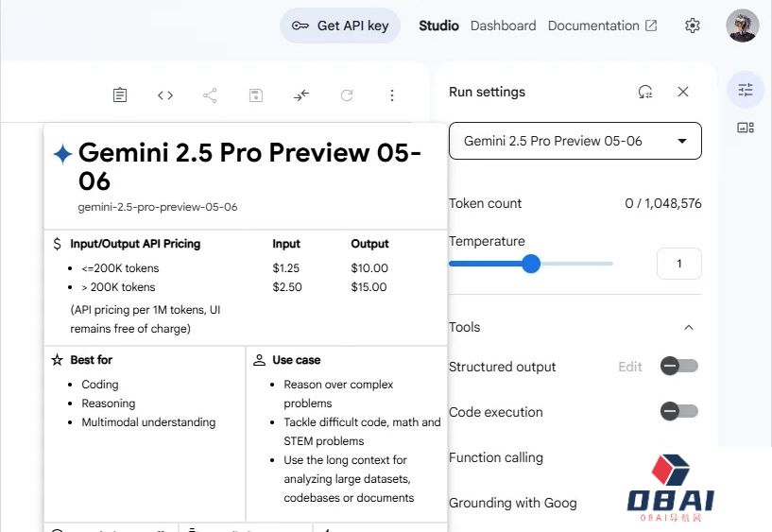
Task: Open the Gemini 2.5 Pro model dropdown
Action: 575,141
